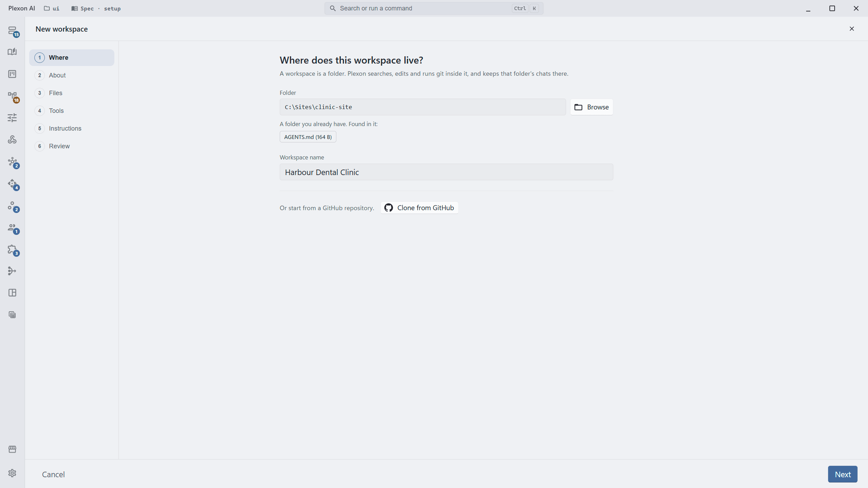Go to step 3 Files

tap(72, 93)
